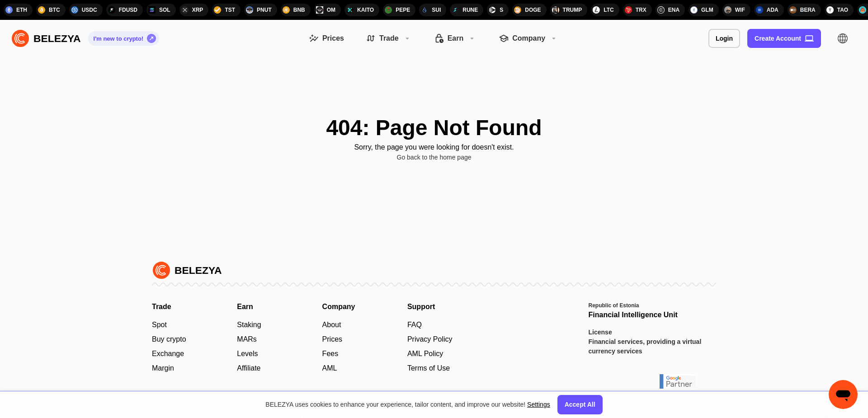868x418 pixels.
Task: Click the Create Account button
Action: pyautogui.click(x=784, y=38)
